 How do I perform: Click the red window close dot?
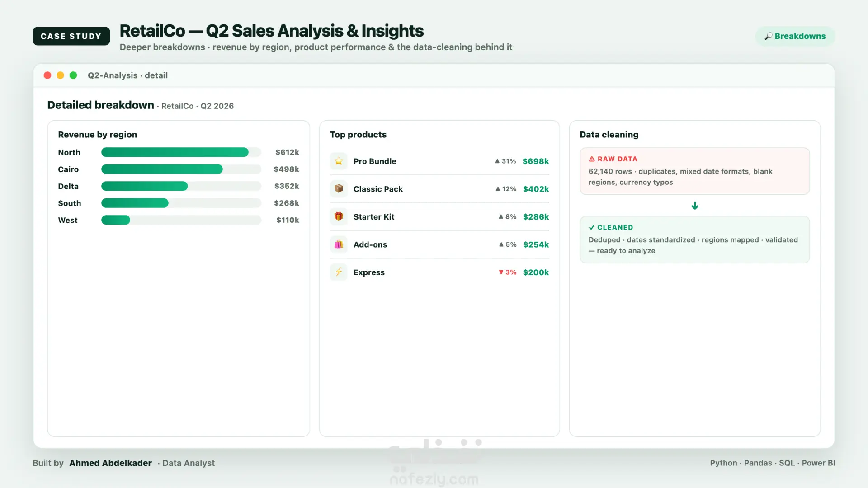47,75
